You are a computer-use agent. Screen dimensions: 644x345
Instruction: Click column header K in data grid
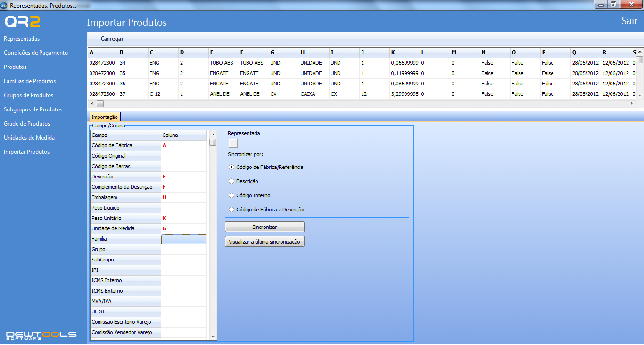[x=405, y=52]
